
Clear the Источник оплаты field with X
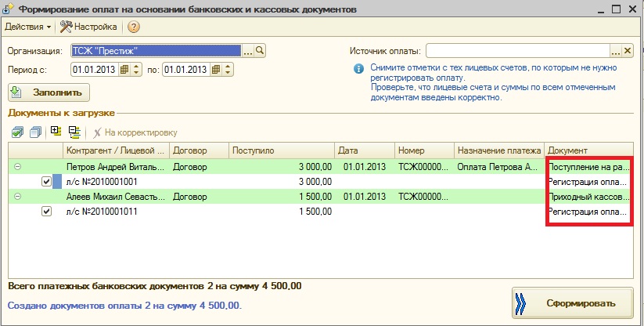coord(627,51)
